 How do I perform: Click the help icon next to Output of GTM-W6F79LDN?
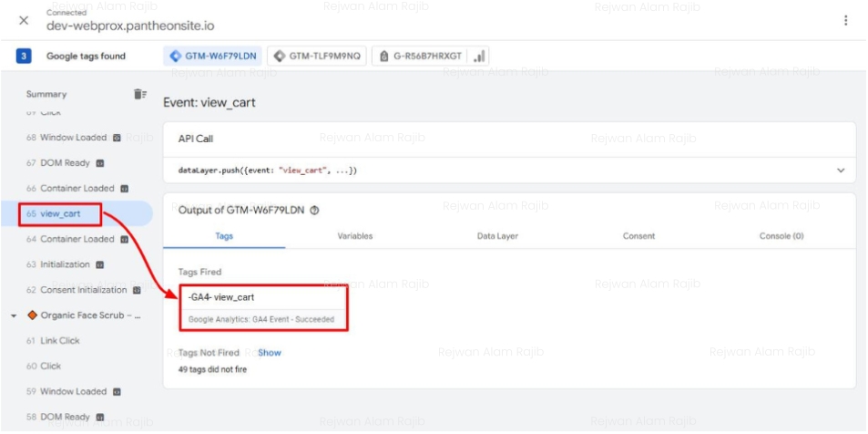315,210
